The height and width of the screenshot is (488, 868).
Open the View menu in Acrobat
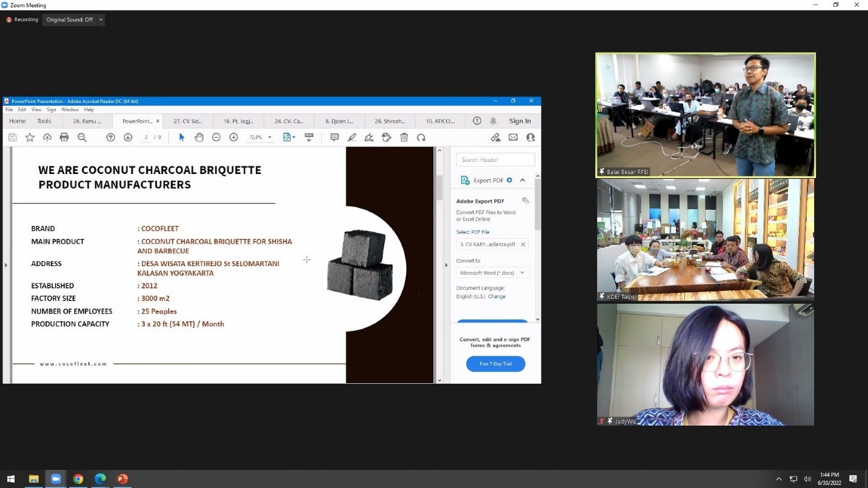point(36,110)
